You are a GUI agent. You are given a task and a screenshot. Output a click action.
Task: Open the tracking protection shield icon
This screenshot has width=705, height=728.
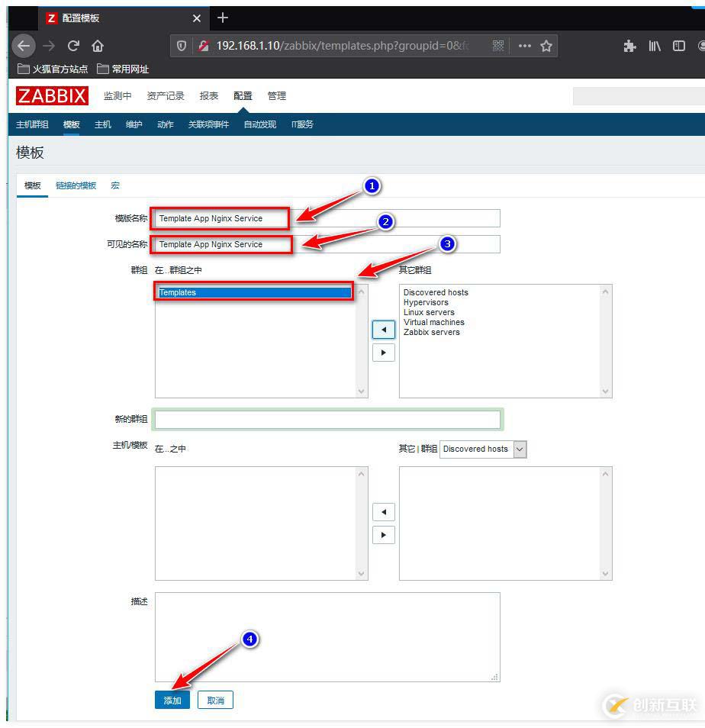coord(182,46)
